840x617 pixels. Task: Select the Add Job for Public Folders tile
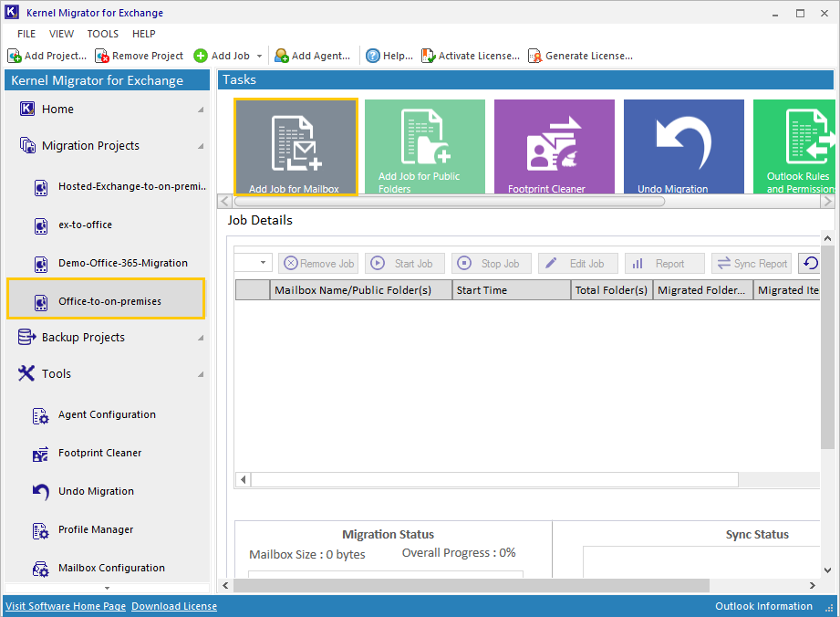(425, 146)
